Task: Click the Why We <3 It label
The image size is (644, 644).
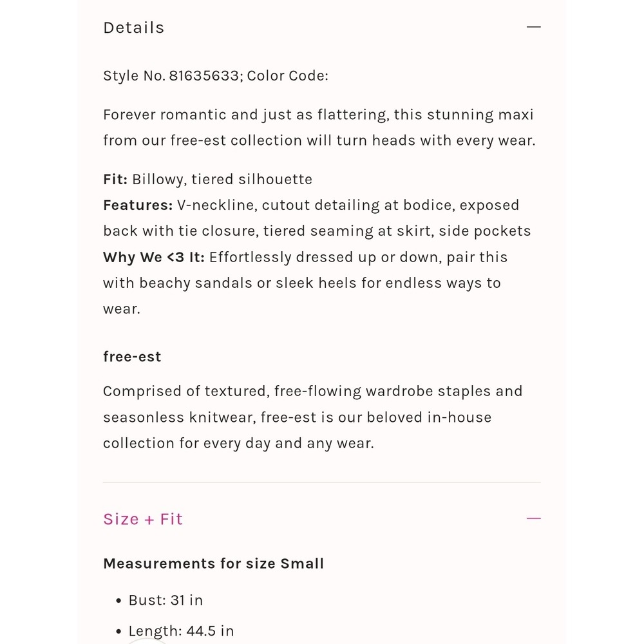Action: pos(154,257)
